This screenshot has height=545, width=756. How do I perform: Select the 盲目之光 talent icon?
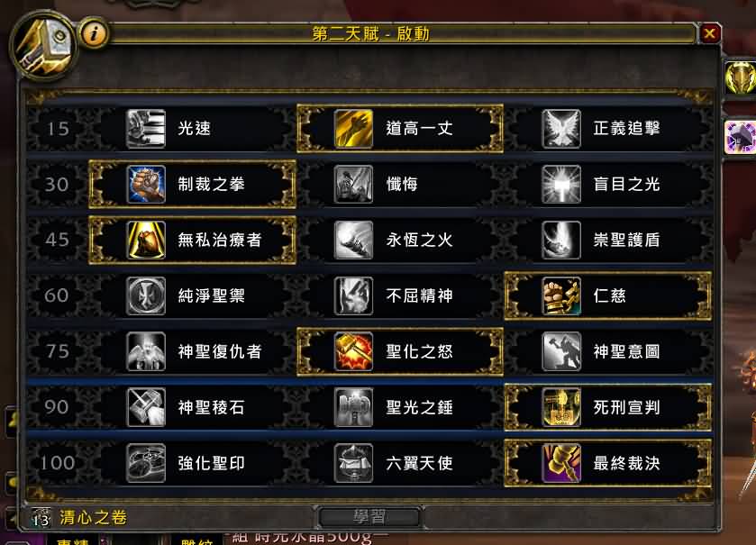coord(561,184)
